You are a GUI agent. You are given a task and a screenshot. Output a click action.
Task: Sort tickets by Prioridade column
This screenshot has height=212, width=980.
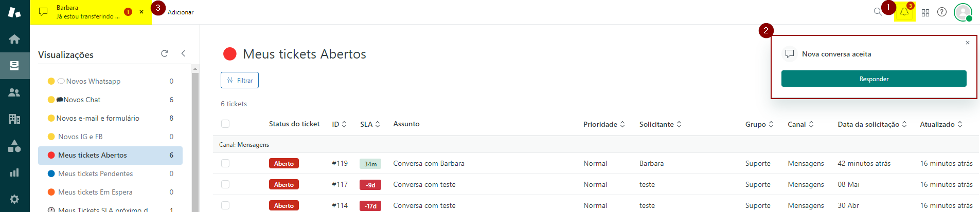coord(603,124)
